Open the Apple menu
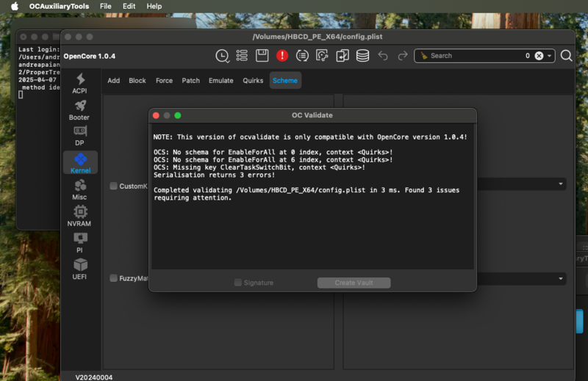This screenshot has width=588, height=381. (x=14, y=7)
